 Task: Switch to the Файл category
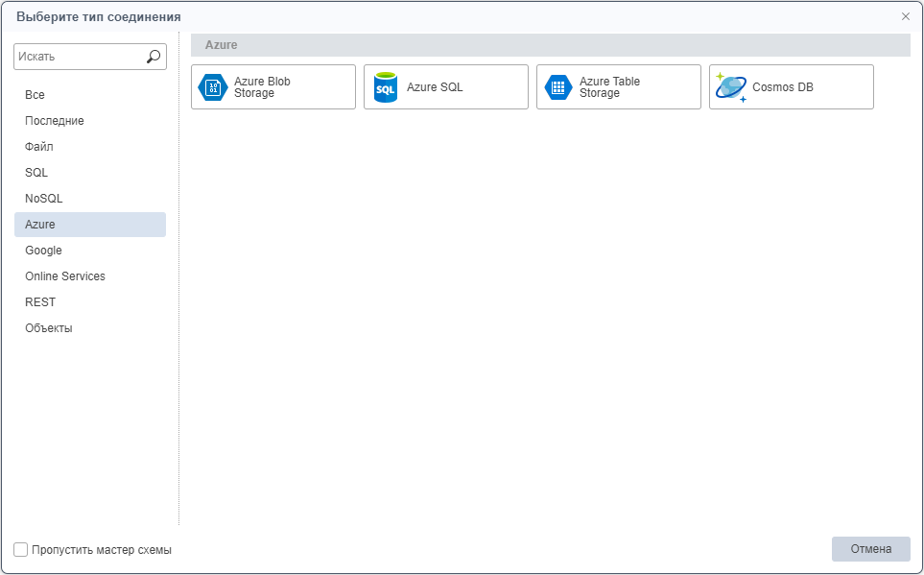39,147
